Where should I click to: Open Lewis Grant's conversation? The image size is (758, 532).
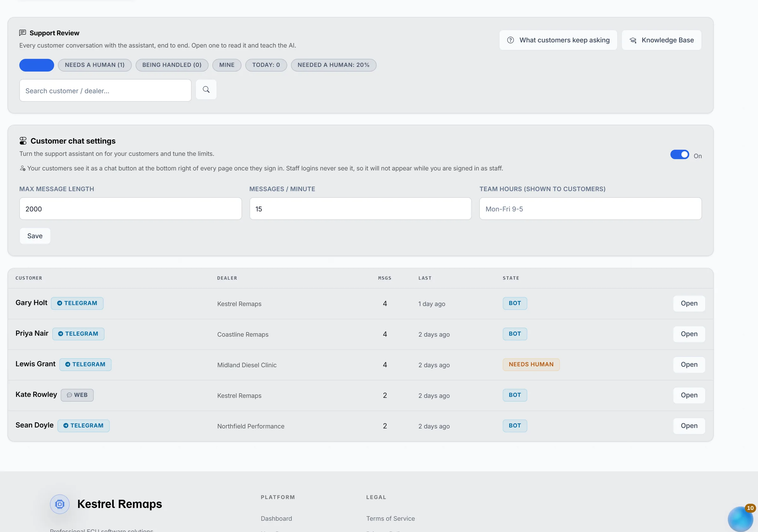[x=689, y=365]
